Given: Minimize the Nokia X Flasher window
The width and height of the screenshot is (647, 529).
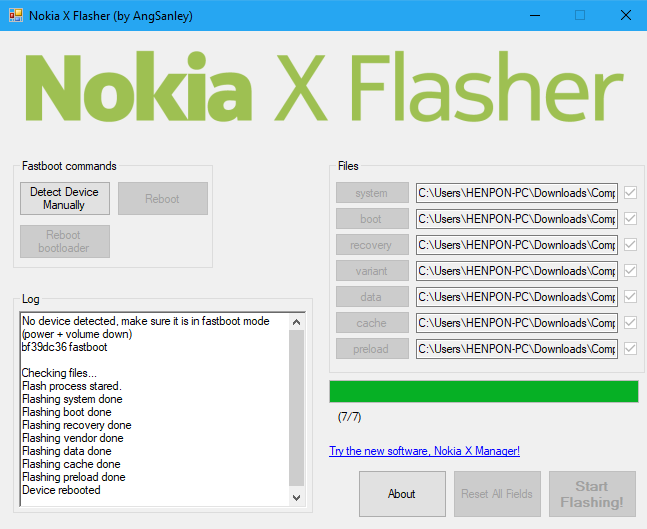Looking at the screenshot, I should (x=535, y=16).
